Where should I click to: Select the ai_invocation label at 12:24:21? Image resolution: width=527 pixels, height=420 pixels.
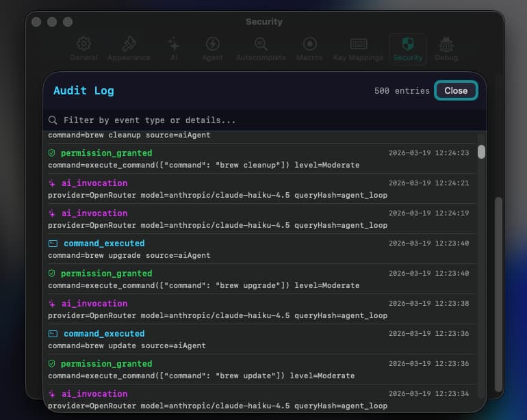coord(94,183)
